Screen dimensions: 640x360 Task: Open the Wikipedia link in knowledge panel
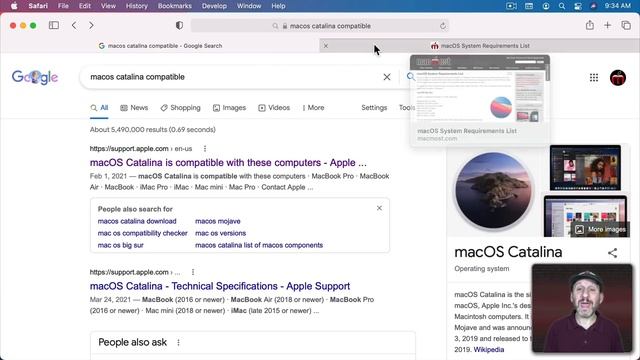click(x=489, y=349)
